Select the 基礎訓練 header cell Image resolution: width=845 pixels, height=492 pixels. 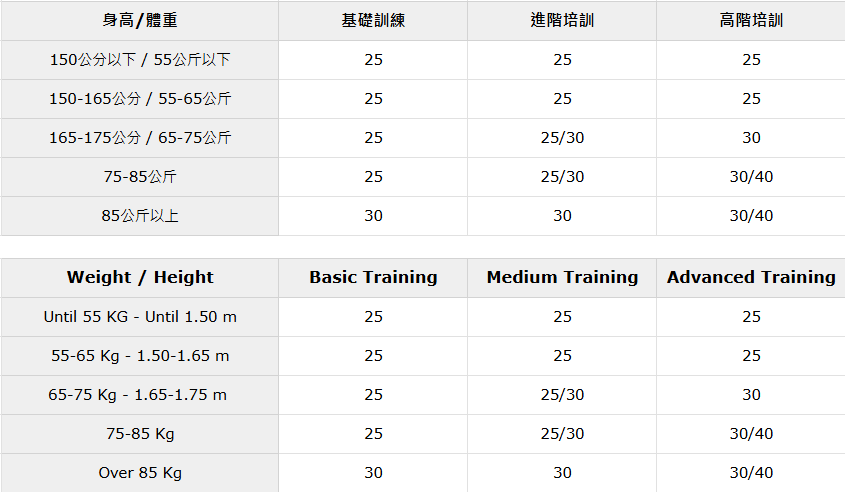[x=373, y=20]
